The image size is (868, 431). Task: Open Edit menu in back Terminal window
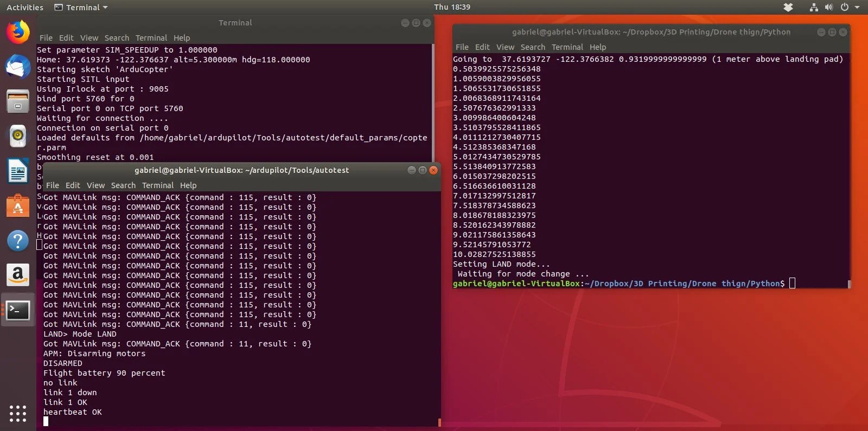pos(66,38)
